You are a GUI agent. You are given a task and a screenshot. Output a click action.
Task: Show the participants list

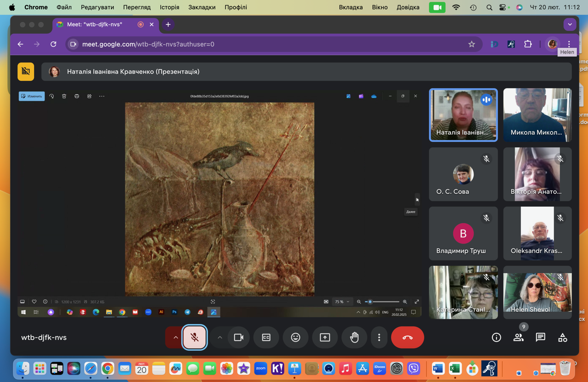pos(519,337)
